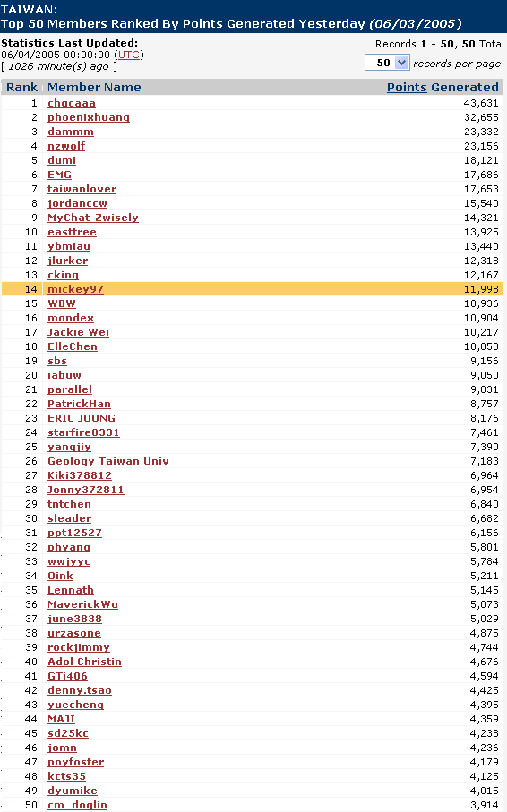This screenshot has height=812, width=507.
Task: Open denny.tsao member link
Action: tap(80, 690)
